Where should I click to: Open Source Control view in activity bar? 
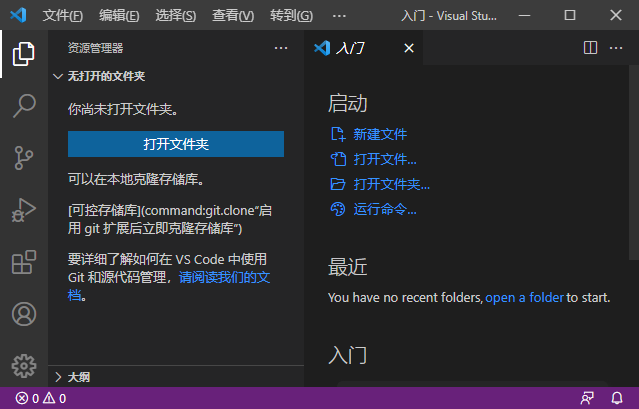click(x=24, y=158)
